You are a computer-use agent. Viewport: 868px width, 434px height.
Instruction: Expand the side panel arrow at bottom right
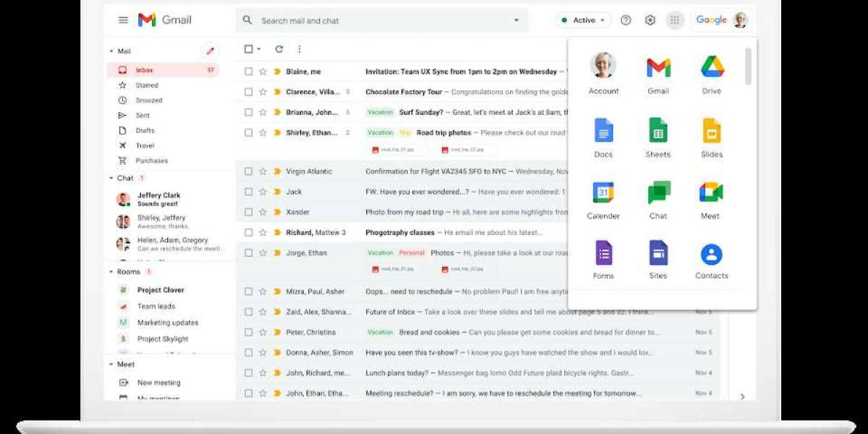click(742, 396)
